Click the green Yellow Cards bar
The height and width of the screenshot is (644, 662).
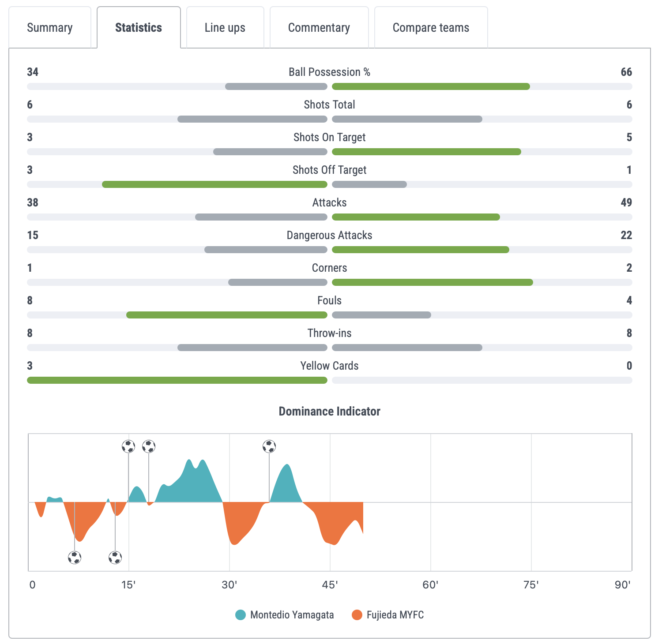pyautogui.click(x=177, y=380)
